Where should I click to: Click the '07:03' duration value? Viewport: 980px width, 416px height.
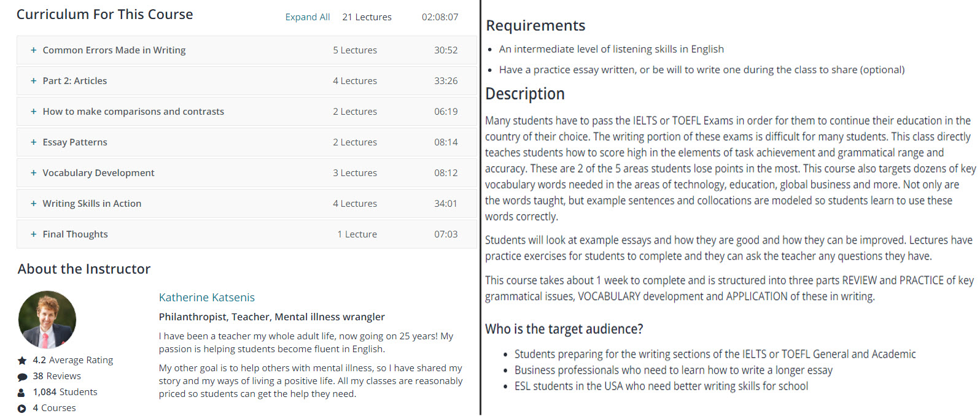click(x=446, y=234)
